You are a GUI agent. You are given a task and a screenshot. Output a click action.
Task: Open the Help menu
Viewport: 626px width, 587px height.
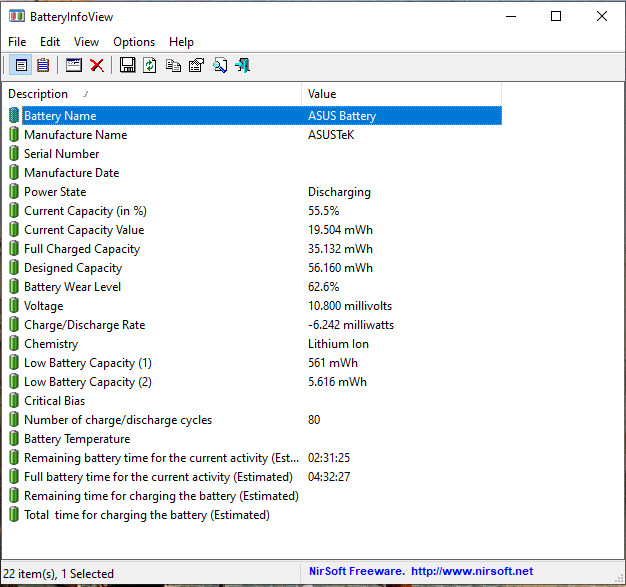pyautogui.click(x=181, y=42)
